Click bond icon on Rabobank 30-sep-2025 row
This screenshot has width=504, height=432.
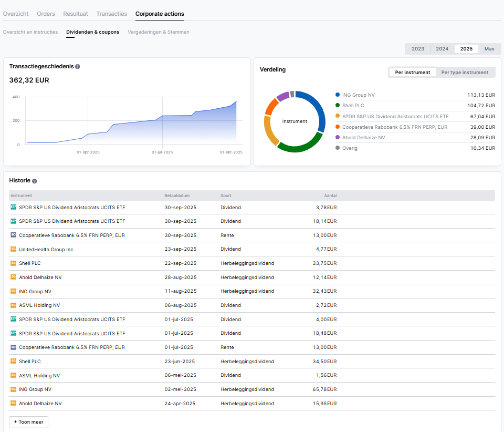(14, 235)
